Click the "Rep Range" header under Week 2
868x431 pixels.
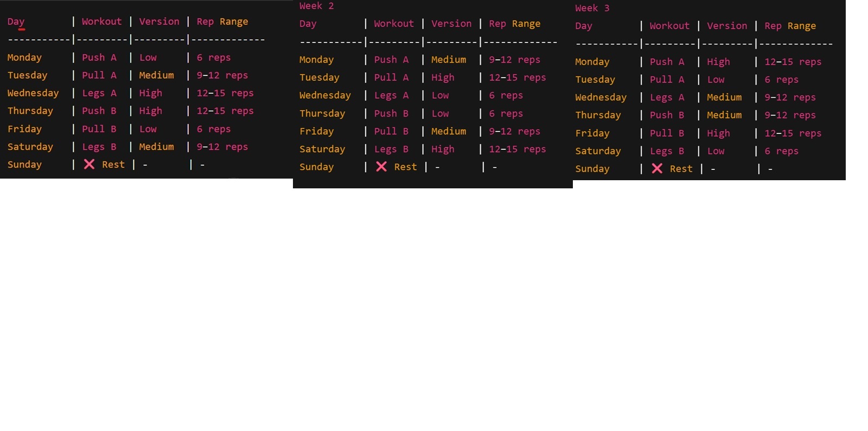(514, 24)
